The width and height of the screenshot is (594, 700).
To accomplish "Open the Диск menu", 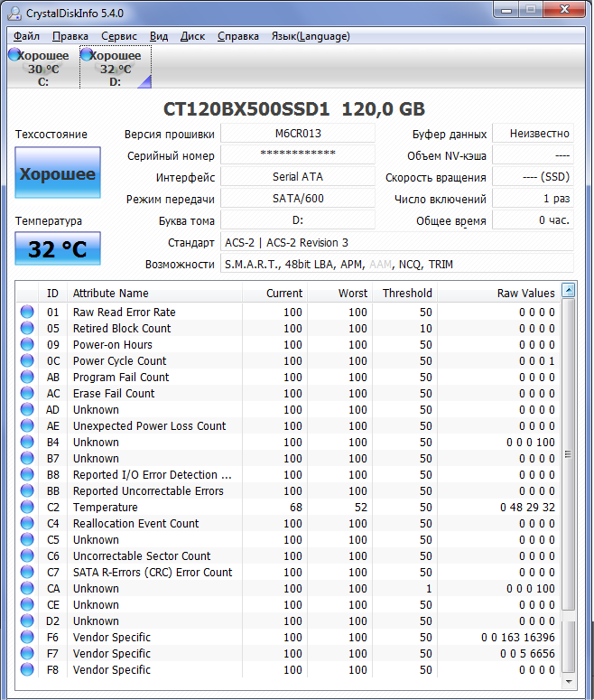I will (x=192, y=36).
